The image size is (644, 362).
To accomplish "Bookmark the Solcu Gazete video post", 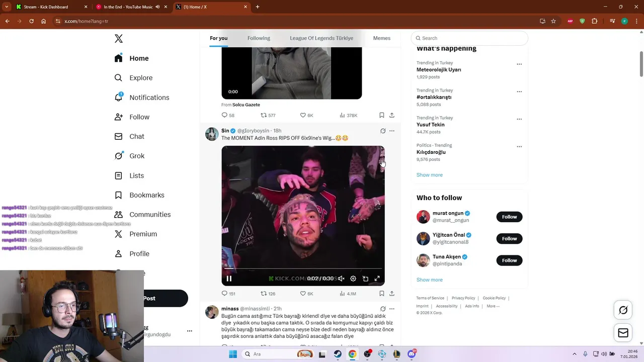I will (381, 115).
